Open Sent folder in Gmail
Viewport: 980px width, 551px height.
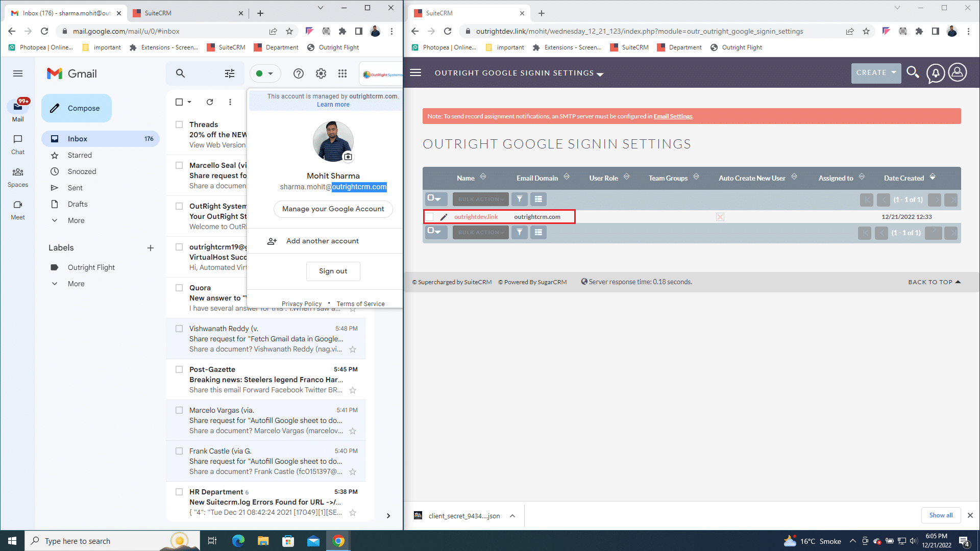click(x=75, y=188)
